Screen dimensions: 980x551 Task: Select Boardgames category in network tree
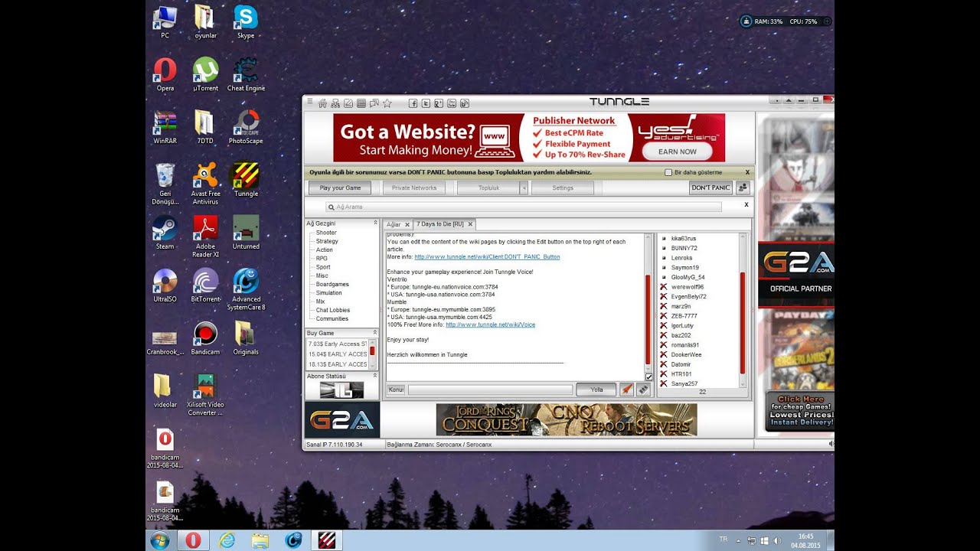[332, 284]
